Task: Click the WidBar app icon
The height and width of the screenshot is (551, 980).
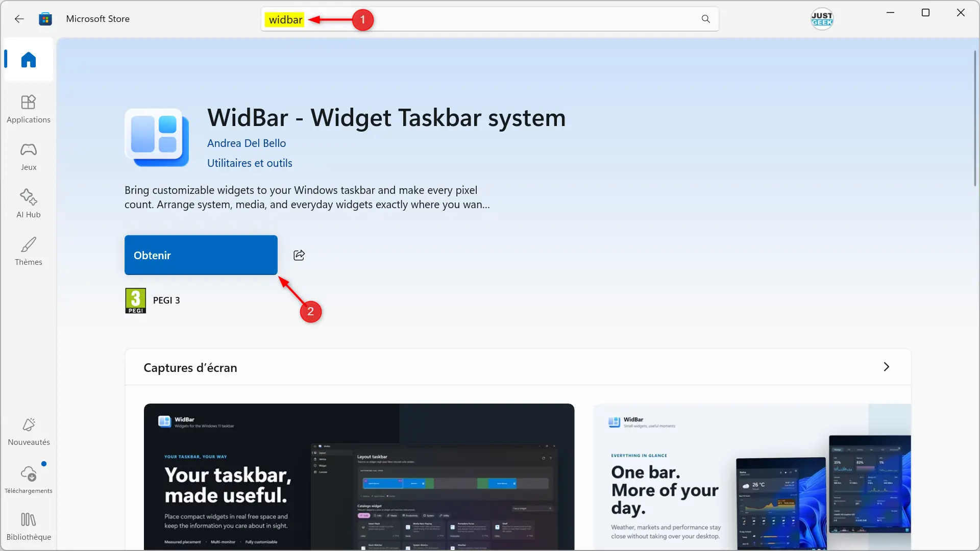Action: tap(157, 137)
